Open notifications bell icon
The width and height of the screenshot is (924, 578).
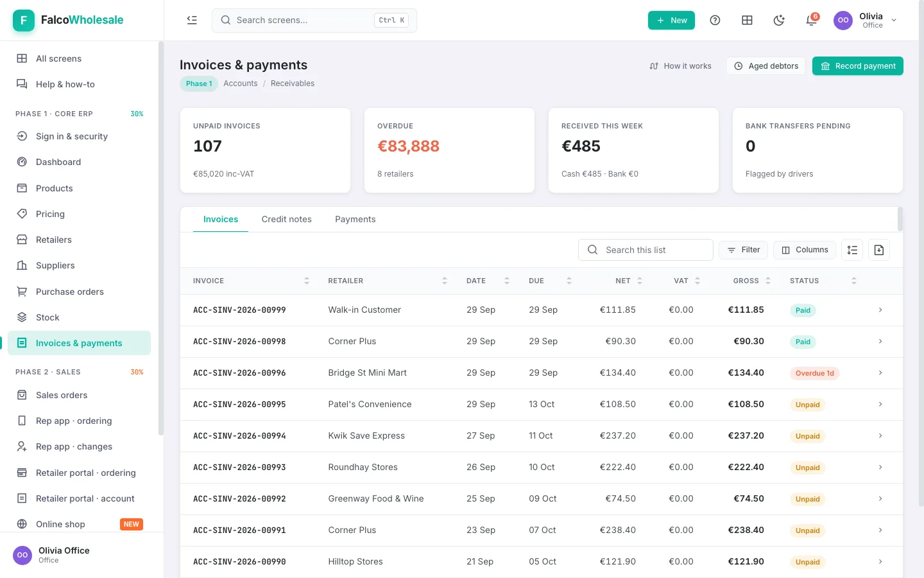coord(811,20)
